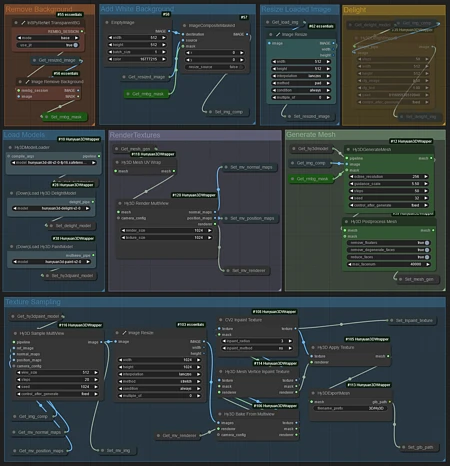The image size is (450, 466).
Task: Open control_after_generate combo in Hy3DGenerateMesh
Action: [389, 205]
